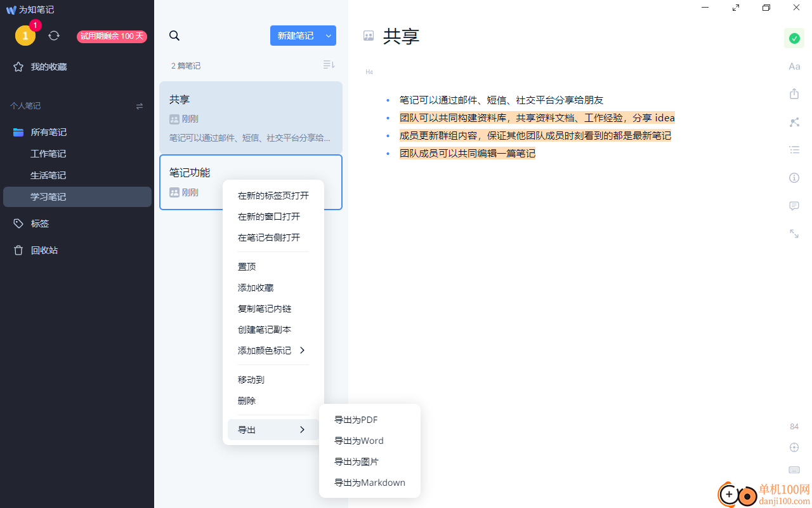Open the dropdown arrow beside 新建笔记
Image resolution: width=812 pixels, height=508 pixels.
pyautogui.click(x=329, y=36)
